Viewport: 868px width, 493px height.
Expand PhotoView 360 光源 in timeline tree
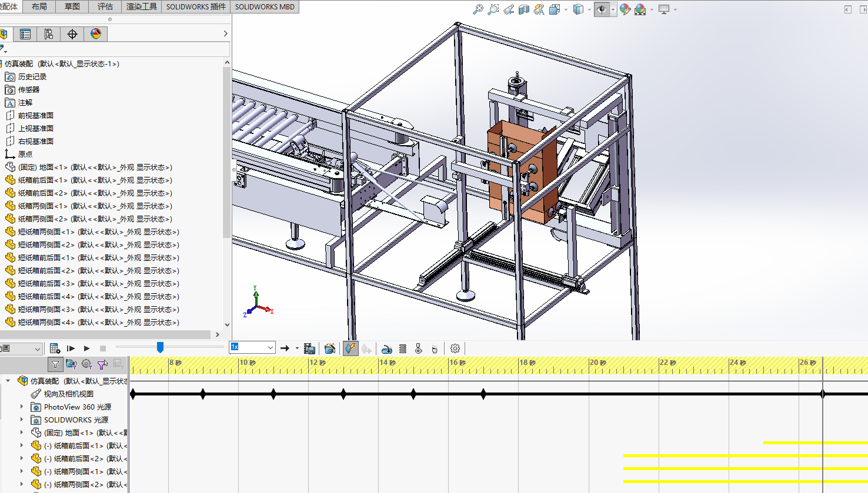click(x=22, y=407)
